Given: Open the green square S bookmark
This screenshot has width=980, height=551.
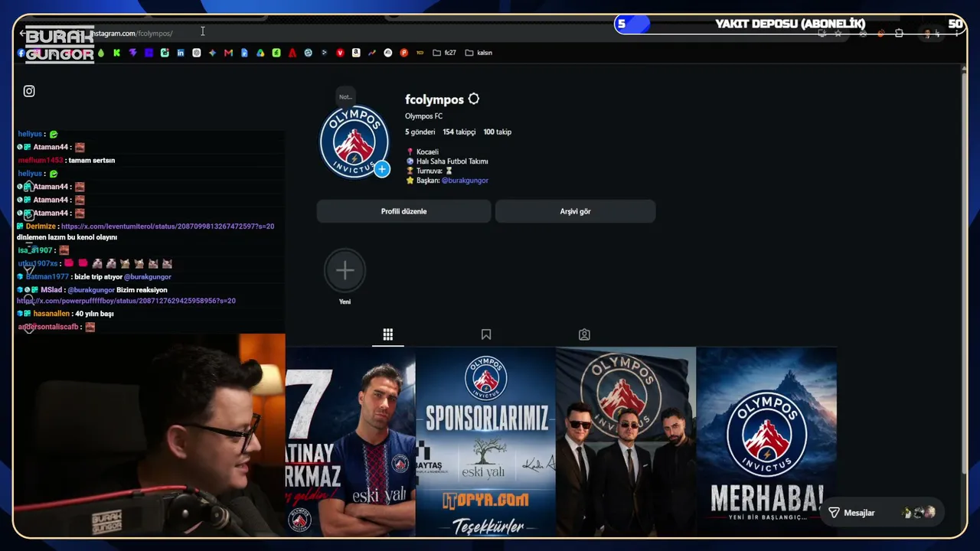Looking at the screenshot, I should [276, 53].
